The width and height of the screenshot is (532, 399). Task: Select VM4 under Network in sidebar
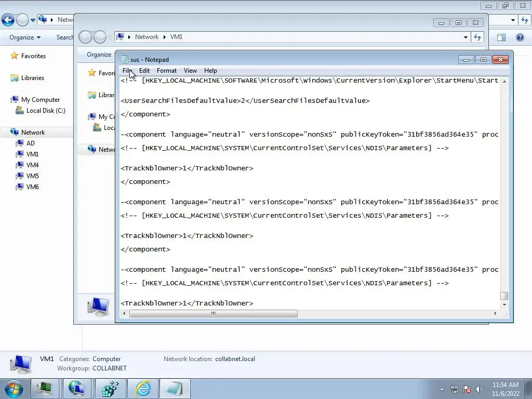tap(33, 165)
